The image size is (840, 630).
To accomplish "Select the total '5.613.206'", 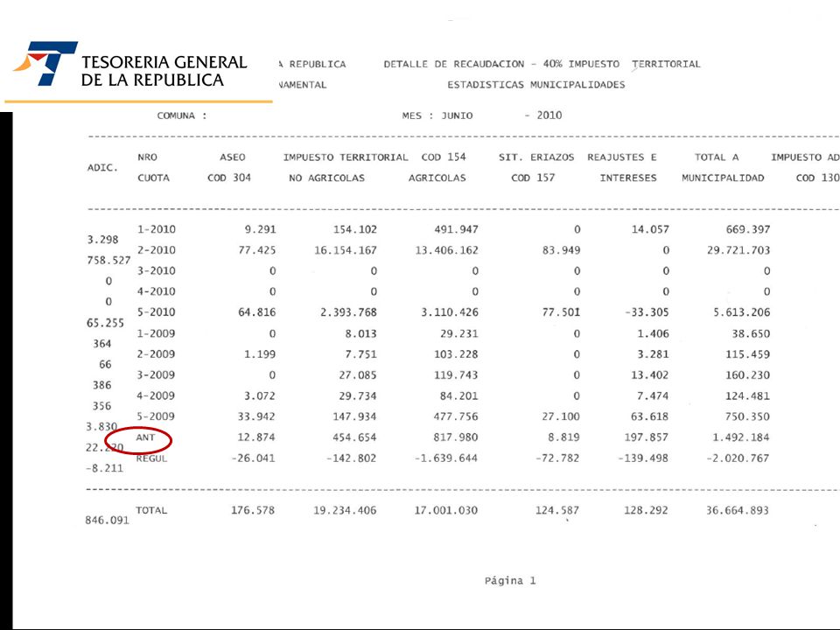I will 741,312.
